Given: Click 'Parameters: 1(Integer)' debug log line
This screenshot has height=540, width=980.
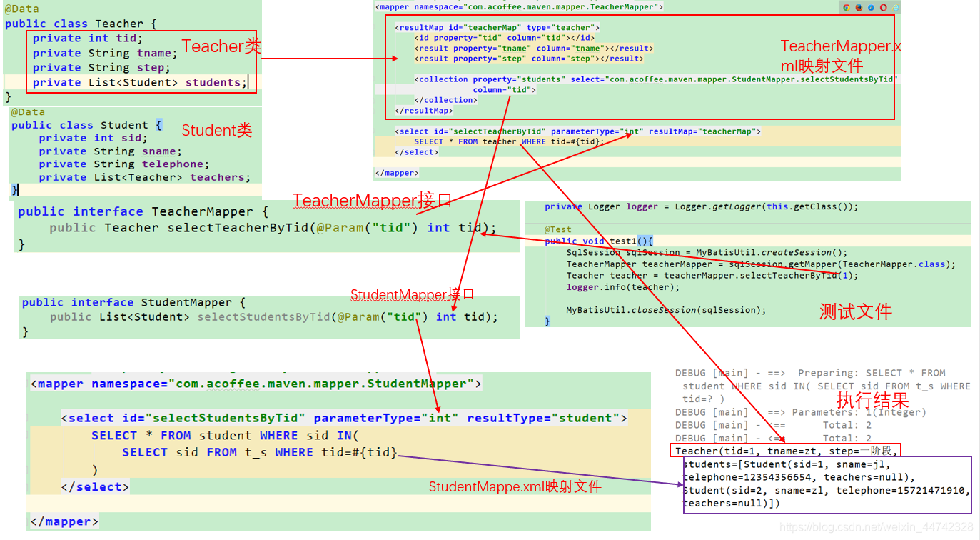Looking at the screenshot, I should click(x=800, y=412).
